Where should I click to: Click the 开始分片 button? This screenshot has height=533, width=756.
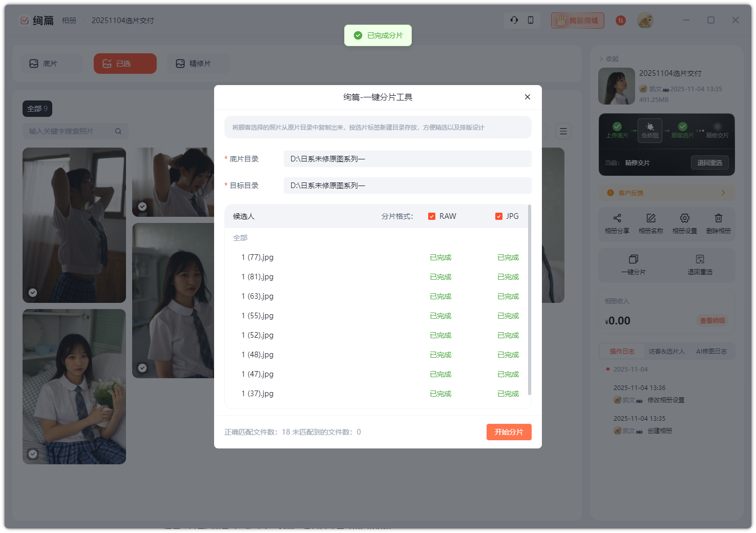[509, 432]
